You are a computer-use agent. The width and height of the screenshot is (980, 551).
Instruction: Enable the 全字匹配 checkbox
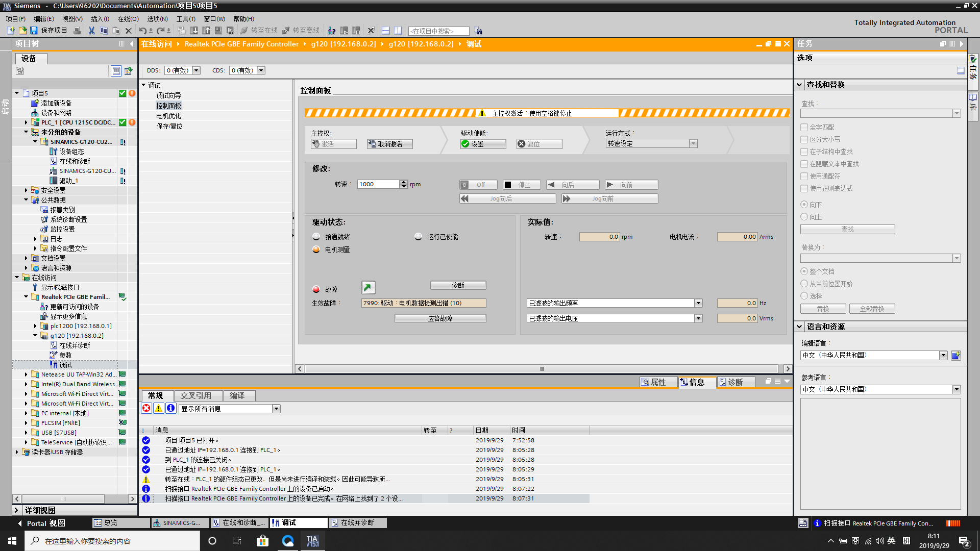[804, 127]
